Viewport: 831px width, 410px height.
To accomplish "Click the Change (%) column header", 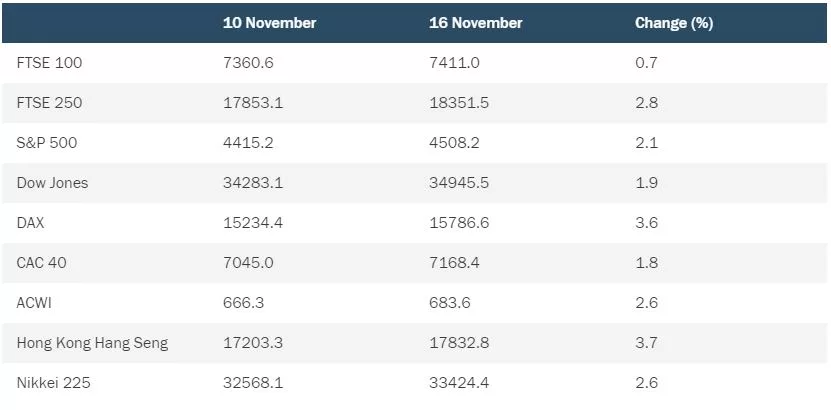I will click(x=674, y=23).
